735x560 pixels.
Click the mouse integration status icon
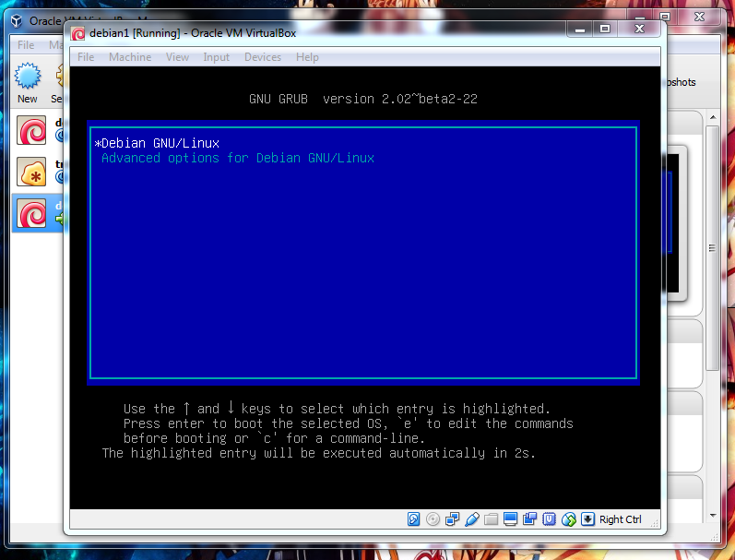tap(569, 519)
